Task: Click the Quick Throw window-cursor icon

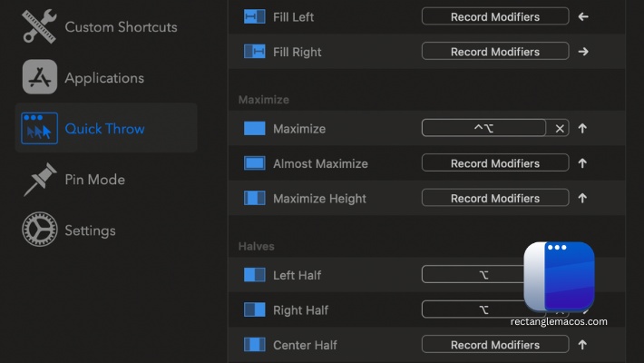Action: [39, 128]
